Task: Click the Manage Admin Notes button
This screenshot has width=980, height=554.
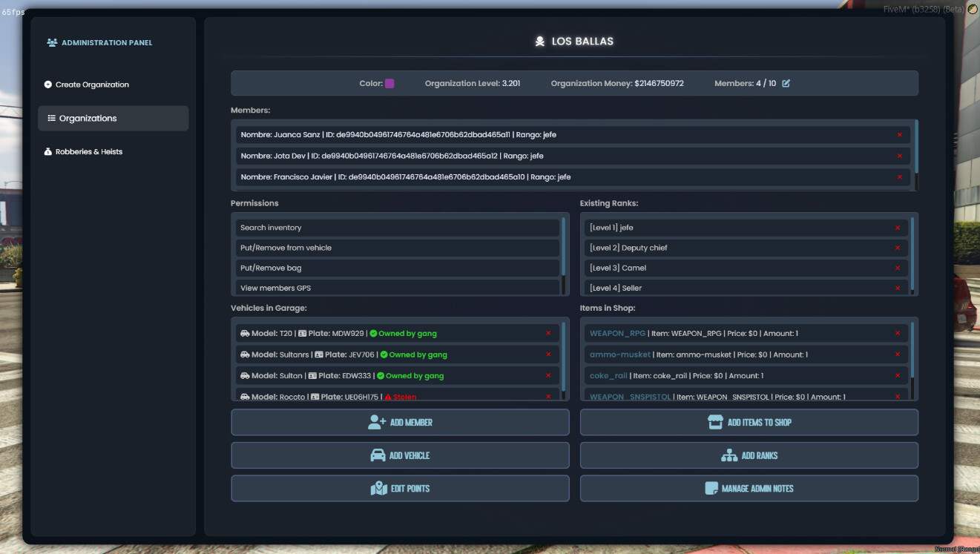Action: [x=749, y=488]
